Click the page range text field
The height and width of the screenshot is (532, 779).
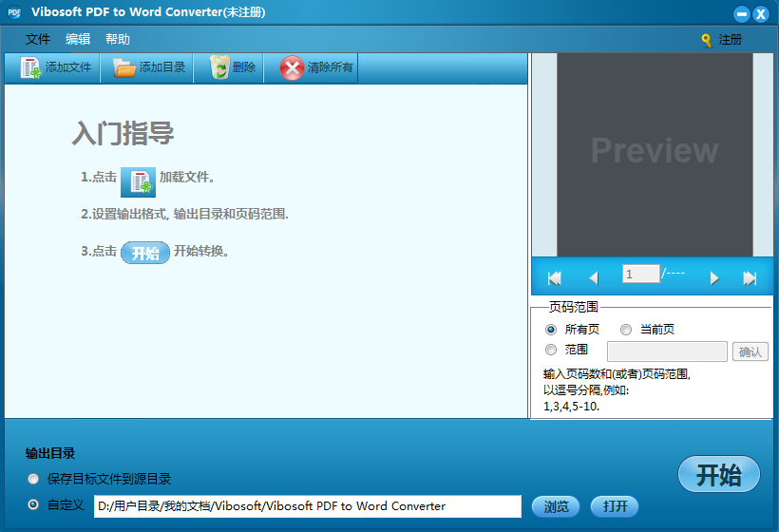click(x=667, y=351)
